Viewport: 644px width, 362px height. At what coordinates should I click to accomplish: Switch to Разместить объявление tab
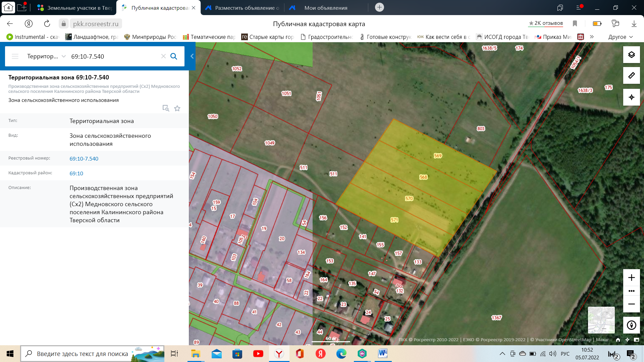pyautogui.click(x=247, y=8)
